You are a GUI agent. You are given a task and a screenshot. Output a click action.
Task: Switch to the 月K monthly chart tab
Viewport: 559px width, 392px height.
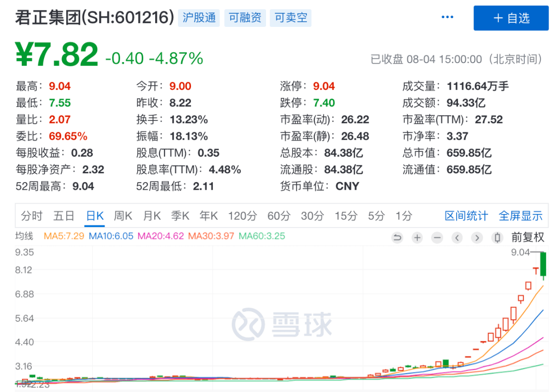pos(152,216)
